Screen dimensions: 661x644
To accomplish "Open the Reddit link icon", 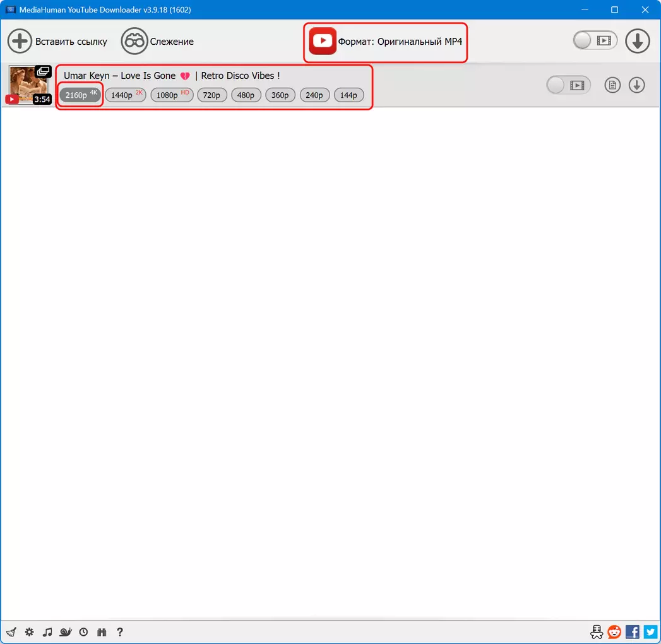I will [x=614, y=632].
